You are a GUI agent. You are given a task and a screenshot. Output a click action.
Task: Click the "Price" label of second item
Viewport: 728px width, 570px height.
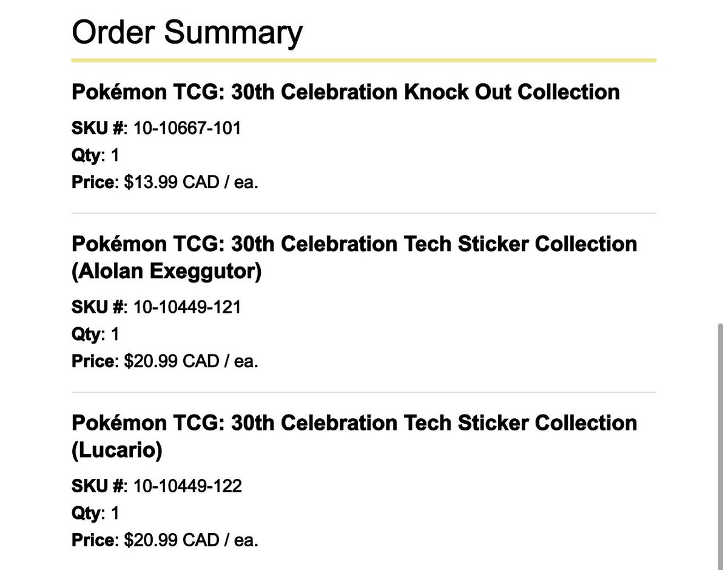[93, 361]
